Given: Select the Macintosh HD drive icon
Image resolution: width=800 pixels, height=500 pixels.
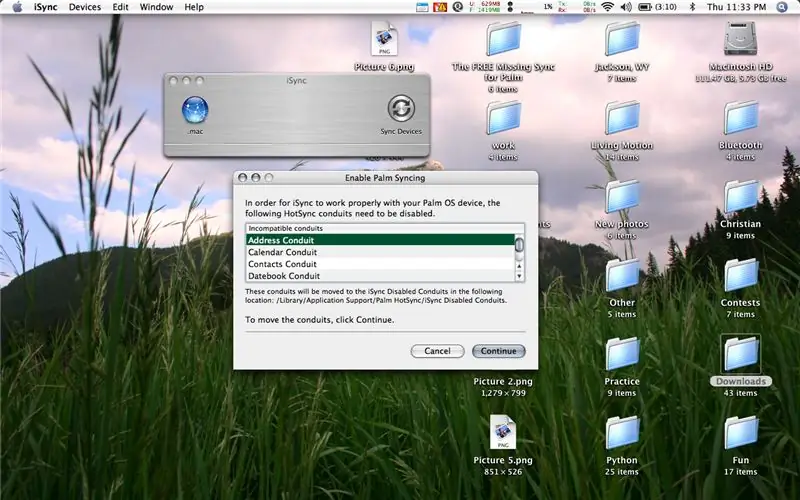Looking at the screenshot, I should 740,39.
